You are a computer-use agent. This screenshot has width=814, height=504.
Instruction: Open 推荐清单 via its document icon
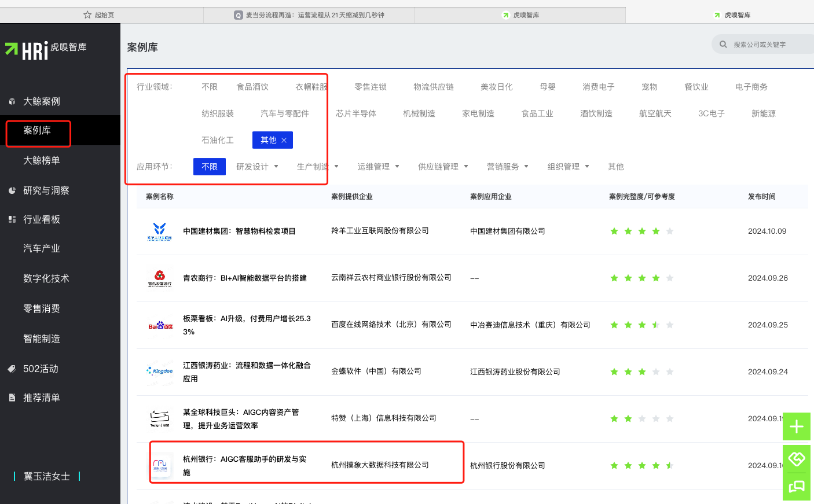click(x=13, y=397)
